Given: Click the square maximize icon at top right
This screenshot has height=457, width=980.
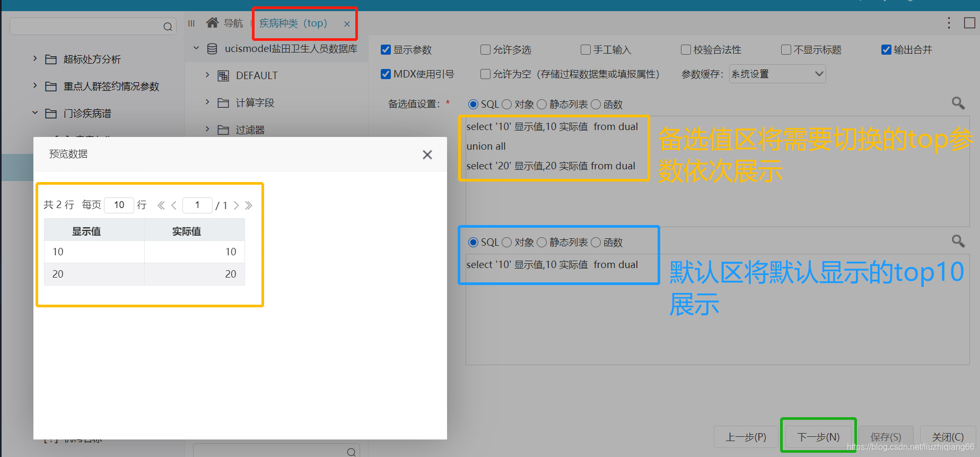Looking at the screenshot, I should point(969,23).
